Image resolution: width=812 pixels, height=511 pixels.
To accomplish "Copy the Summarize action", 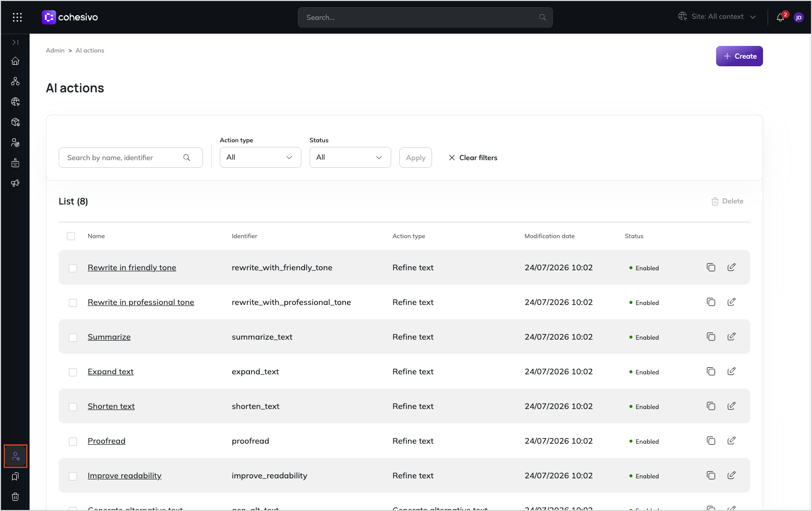I will (711, 337).
